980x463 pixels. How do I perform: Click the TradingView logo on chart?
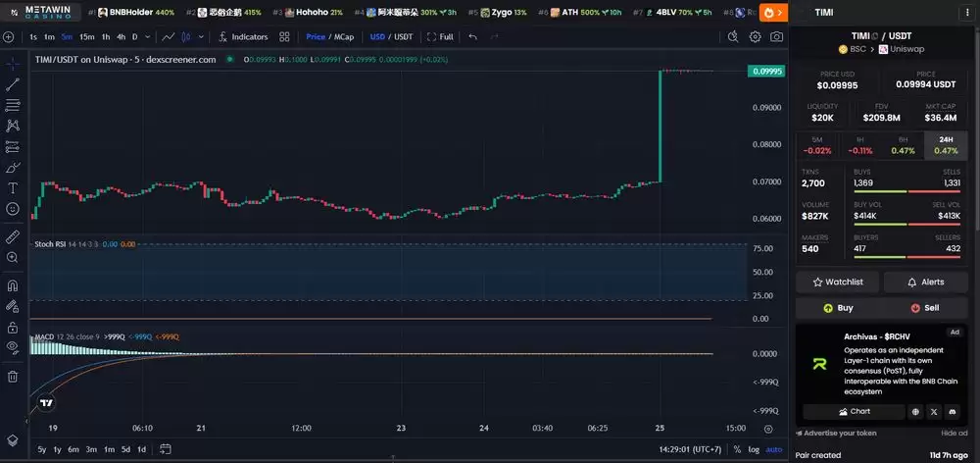tap(46, 403)
